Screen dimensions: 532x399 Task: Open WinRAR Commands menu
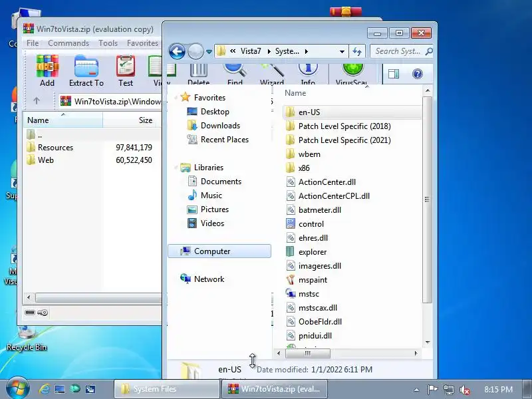[68, 43]
